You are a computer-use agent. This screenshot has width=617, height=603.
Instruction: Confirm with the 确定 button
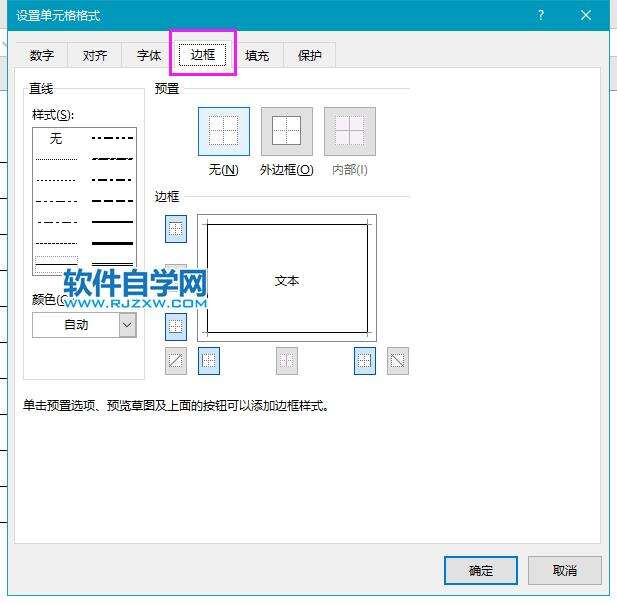click(x=480, y=570)
